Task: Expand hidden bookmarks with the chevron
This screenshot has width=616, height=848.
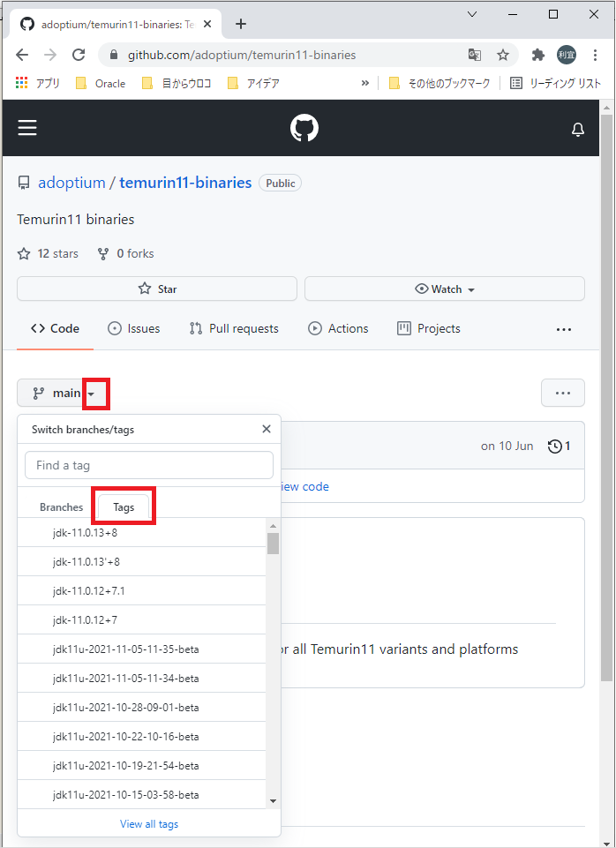Action: click(x=365, y=83)
